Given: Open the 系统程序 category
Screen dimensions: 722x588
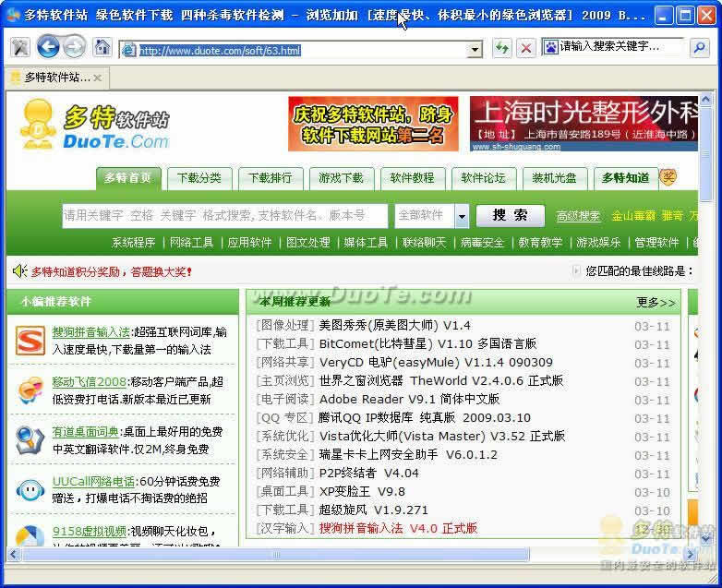Looking at the screenshot, I should [133, 243].
